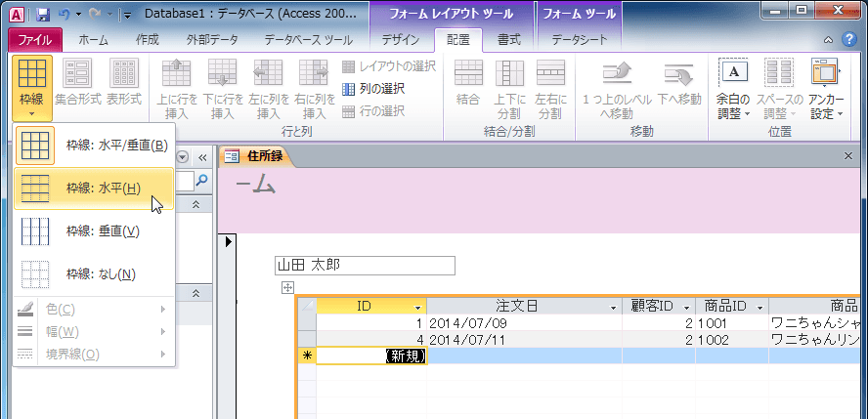The height and width of the screenshot is (419, 868).
Task: Collapse navigation pane with double chevron
Action: pos(202,157)
